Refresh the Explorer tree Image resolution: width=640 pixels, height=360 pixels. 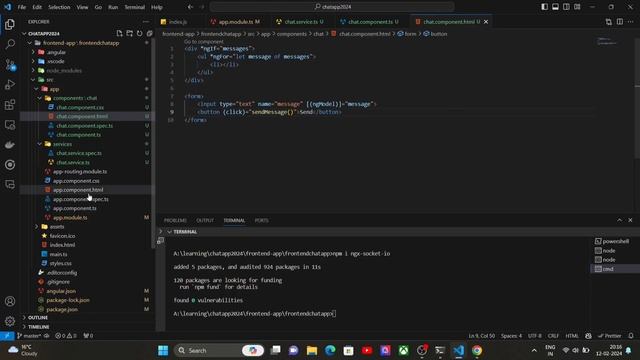tap(140, 33)
